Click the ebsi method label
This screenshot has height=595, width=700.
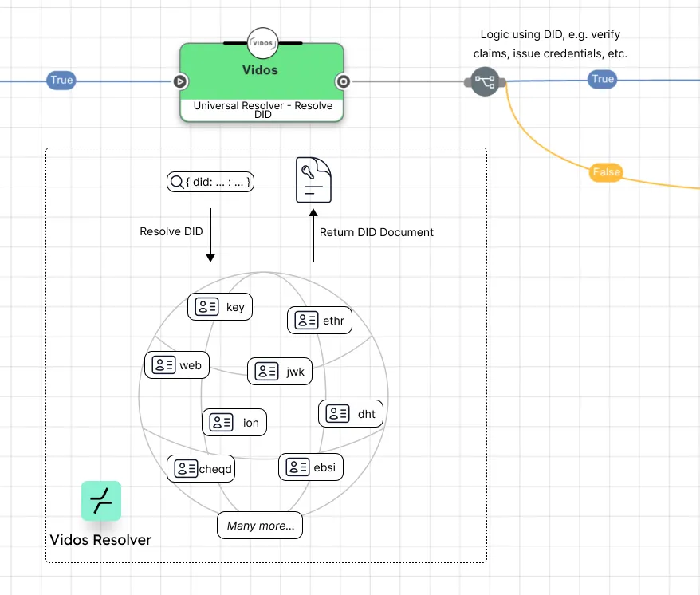(x=324, y=467)
